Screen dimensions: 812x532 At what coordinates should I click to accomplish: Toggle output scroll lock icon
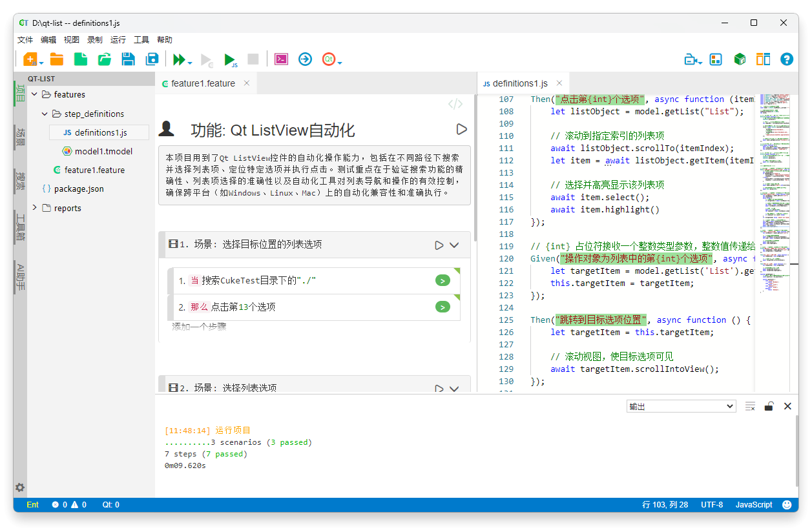[769, 406]
